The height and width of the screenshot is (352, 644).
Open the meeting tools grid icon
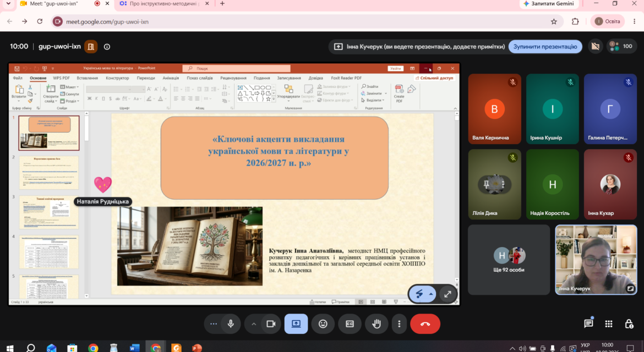[609, 324]
